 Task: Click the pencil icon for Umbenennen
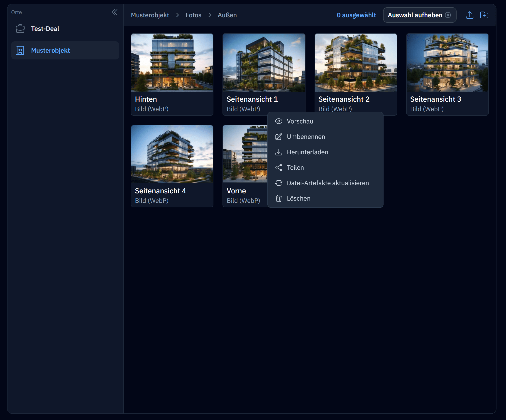[x=279, y=137]
